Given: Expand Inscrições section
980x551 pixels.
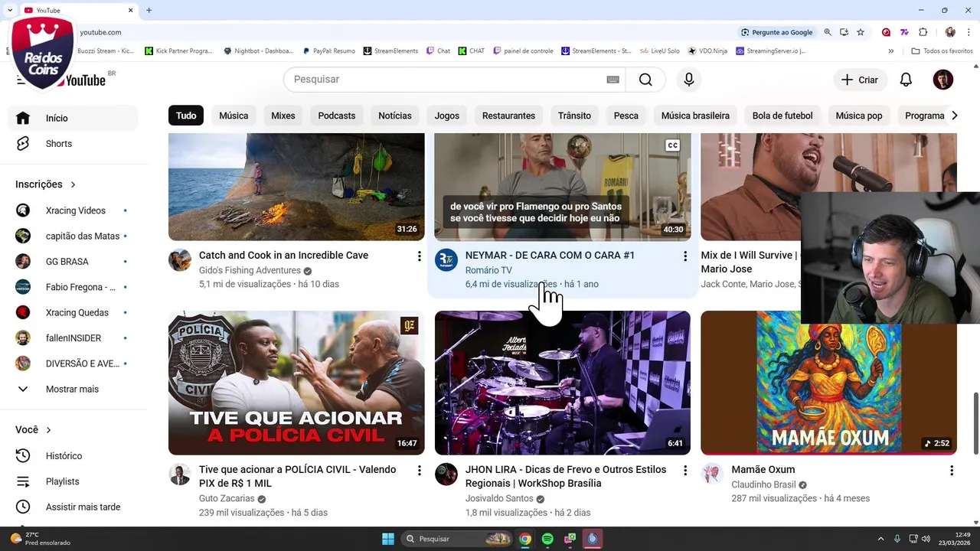Looking at the screenshot, I should pos(46,184).
